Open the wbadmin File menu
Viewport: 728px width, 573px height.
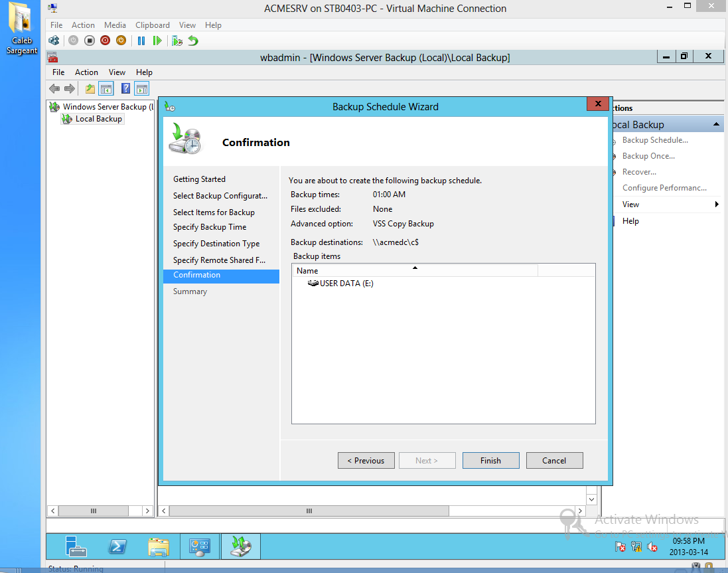tap(58, 72)
